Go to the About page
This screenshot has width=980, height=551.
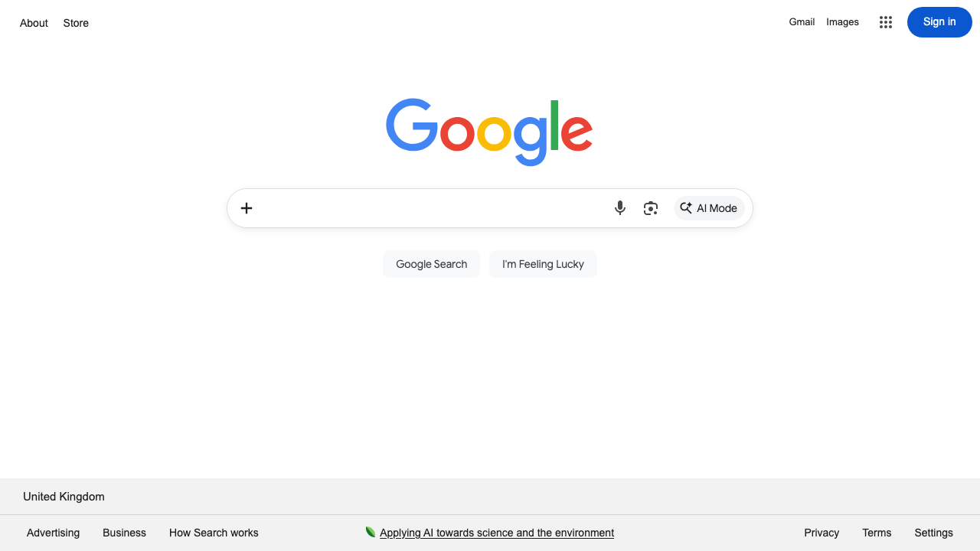[34, 23]
